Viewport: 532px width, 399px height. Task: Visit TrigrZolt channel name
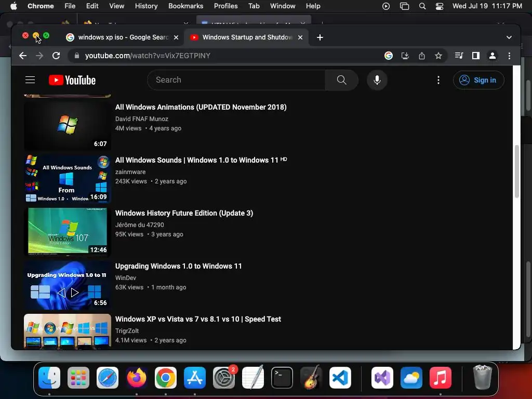[127, 330]
